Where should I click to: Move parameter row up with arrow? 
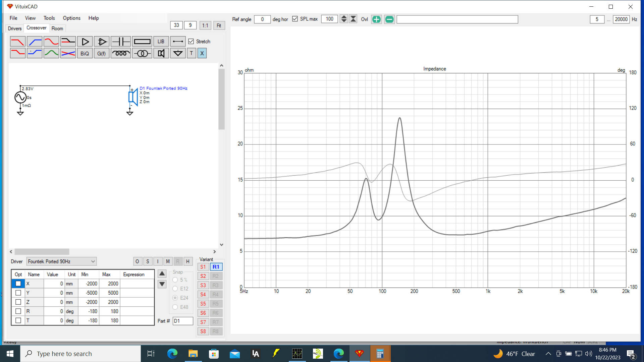(x=162, y=274)
